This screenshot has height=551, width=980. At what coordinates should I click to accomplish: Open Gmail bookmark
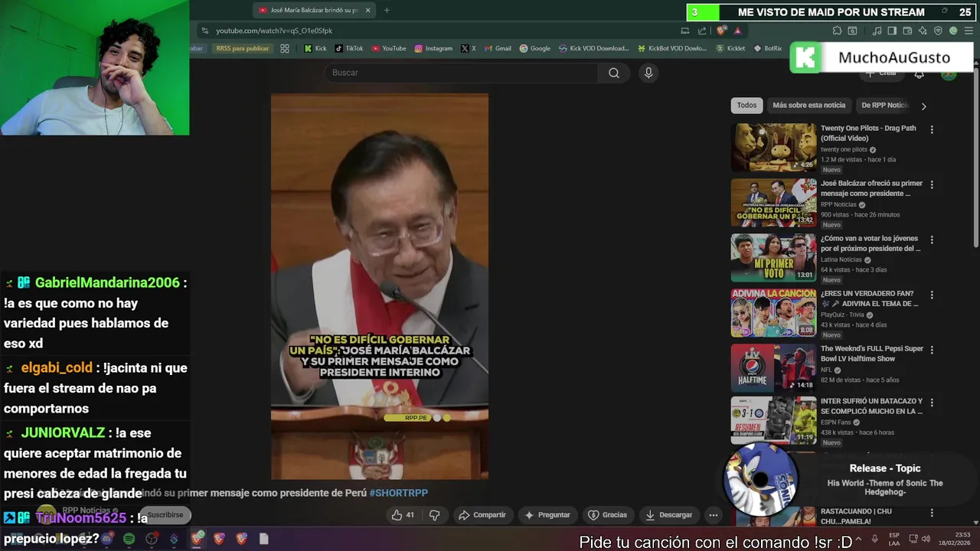(497, 48)
